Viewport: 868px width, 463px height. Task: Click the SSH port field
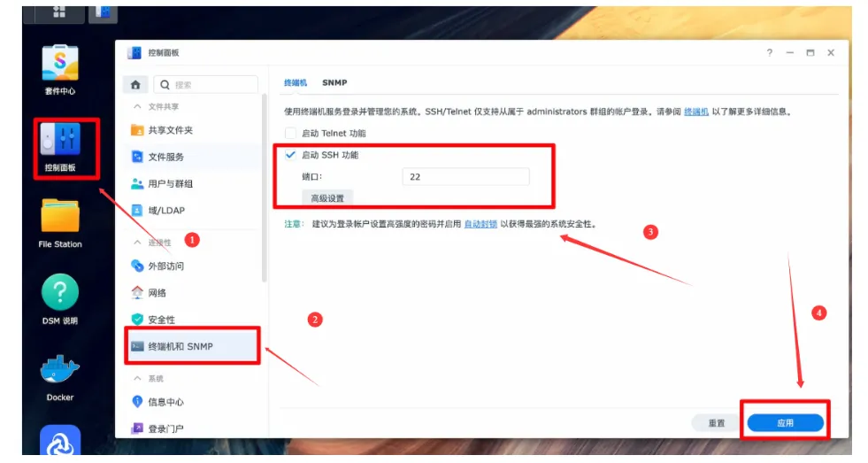[x=465, y=177]
